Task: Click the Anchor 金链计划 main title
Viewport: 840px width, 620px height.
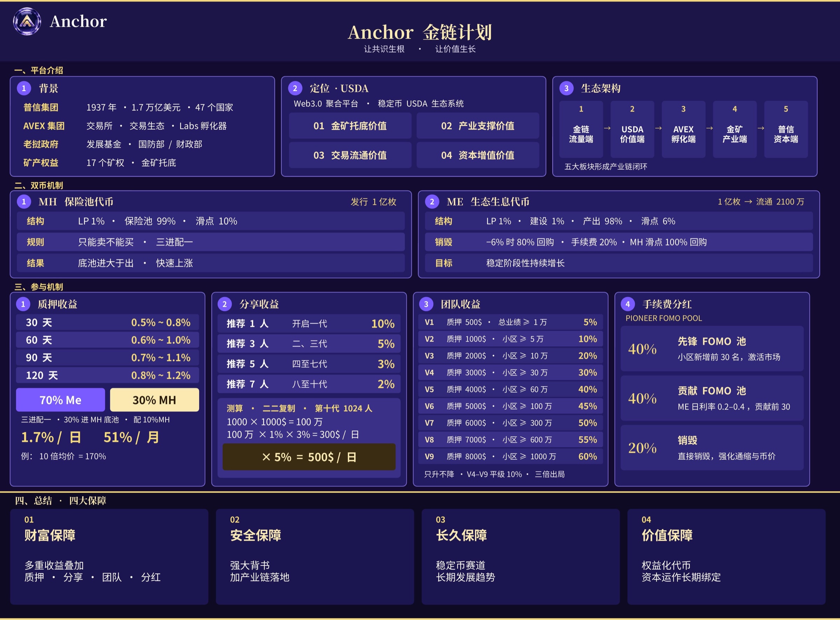Action: tap(420, 32)
